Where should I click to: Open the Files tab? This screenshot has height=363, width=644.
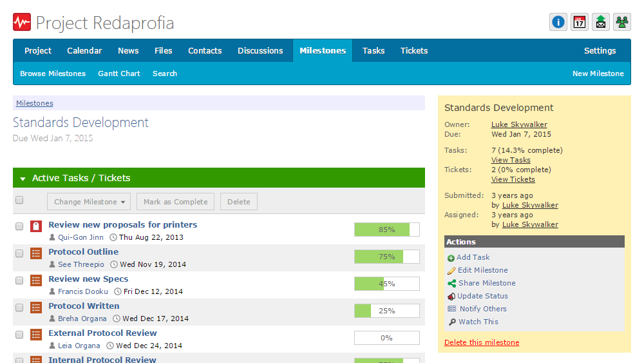(163, 50)
